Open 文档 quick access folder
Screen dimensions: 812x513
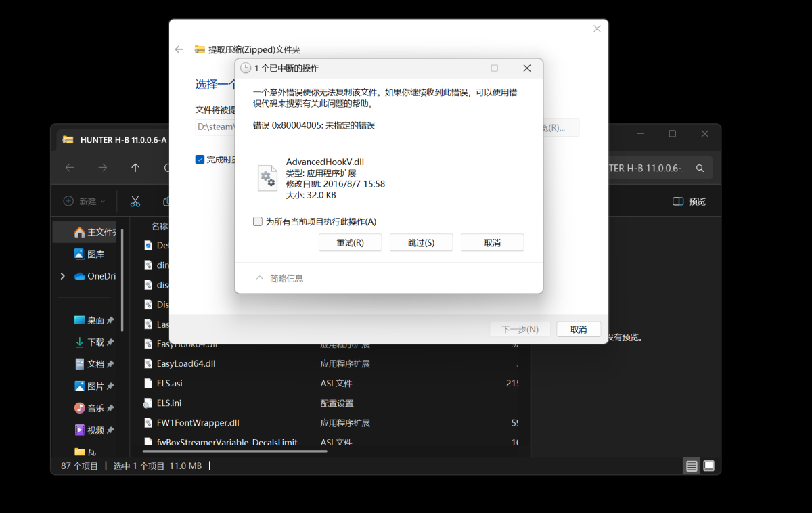tap(93, 364)
